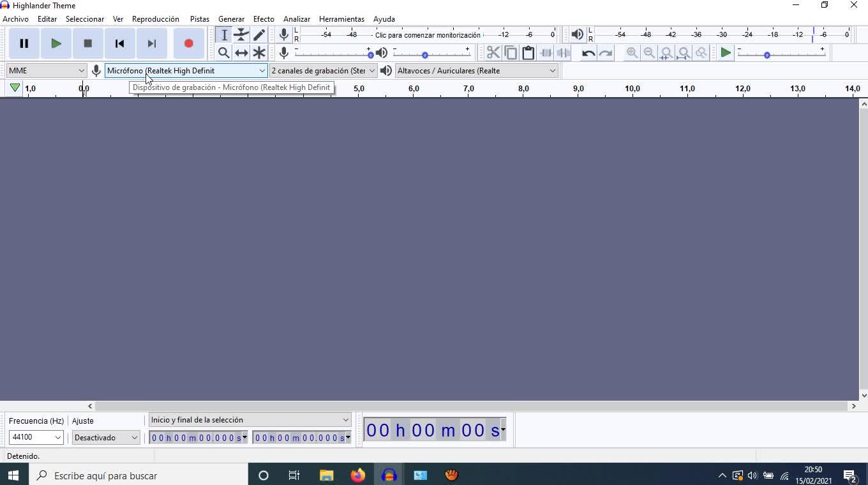Select the Draw pencil tool
This screenshot has height=485, width=868.
pyautogui.click(x=259, y=35)
